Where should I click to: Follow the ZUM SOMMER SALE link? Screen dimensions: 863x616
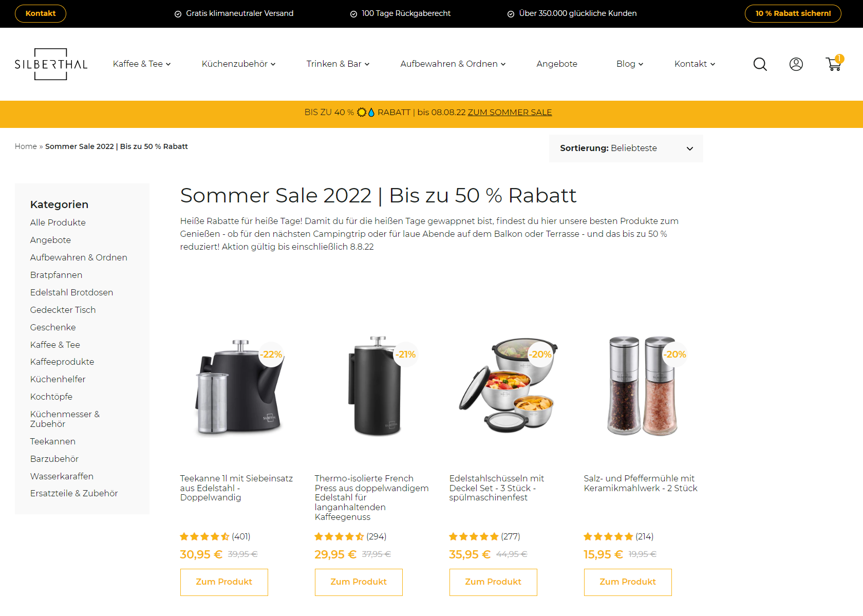point(510,113)
